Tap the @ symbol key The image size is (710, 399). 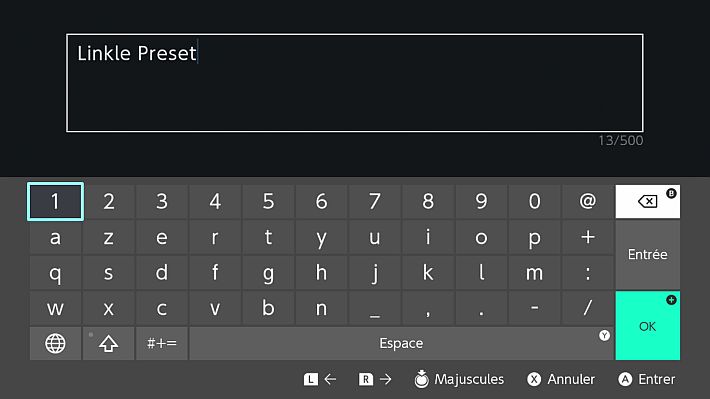pos(587,201)
